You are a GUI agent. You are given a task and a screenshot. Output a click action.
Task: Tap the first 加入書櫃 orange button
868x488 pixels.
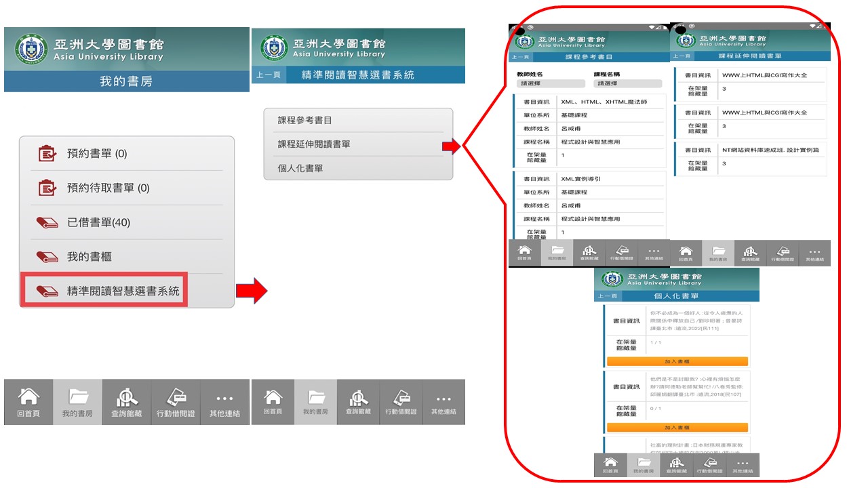[x=678, y=361]
